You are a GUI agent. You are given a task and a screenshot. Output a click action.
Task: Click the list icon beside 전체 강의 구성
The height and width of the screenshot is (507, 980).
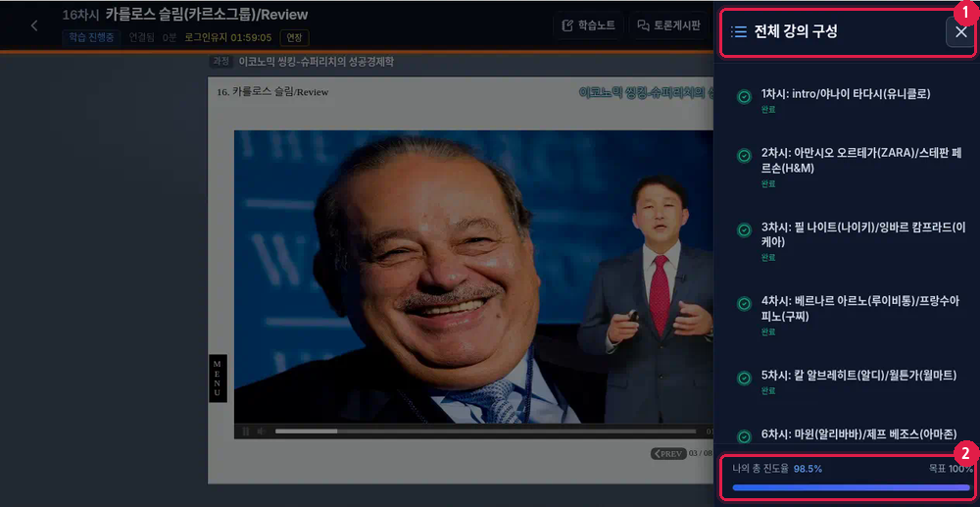[x=739, y=32]
